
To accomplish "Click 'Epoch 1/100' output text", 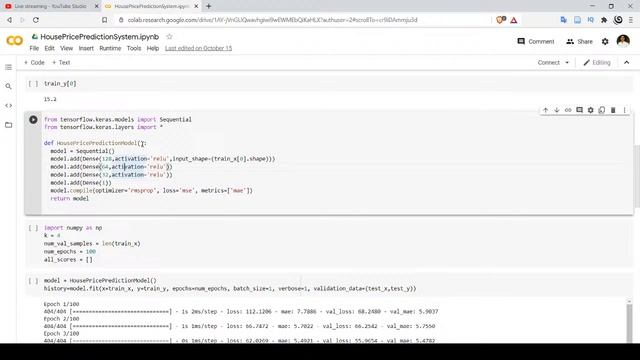I will tap(61, 304).
